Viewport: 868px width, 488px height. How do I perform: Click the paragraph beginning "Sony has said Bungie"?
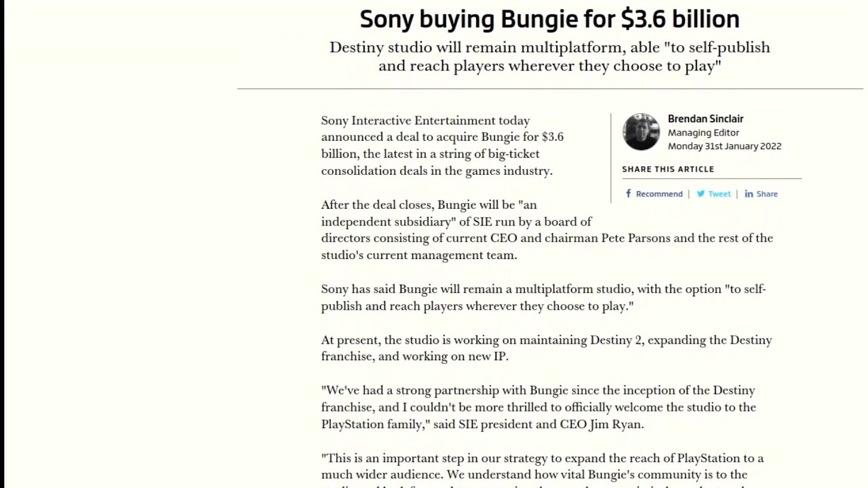point(543,298)
